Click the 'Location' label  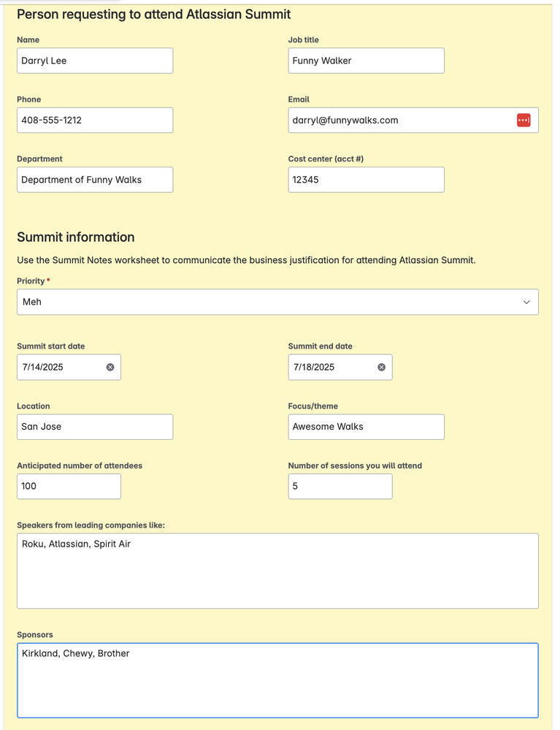click(x=33, y=406)
